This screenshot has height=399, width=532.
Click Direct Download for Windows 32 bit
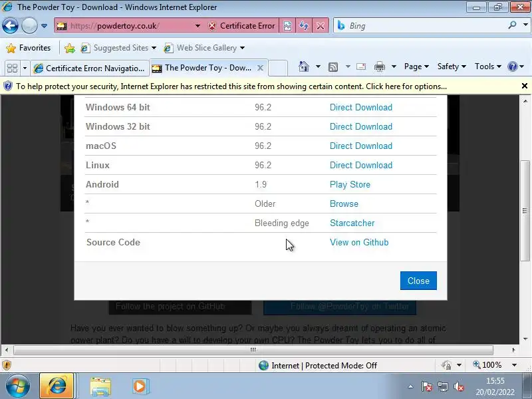tap(361, 126)
